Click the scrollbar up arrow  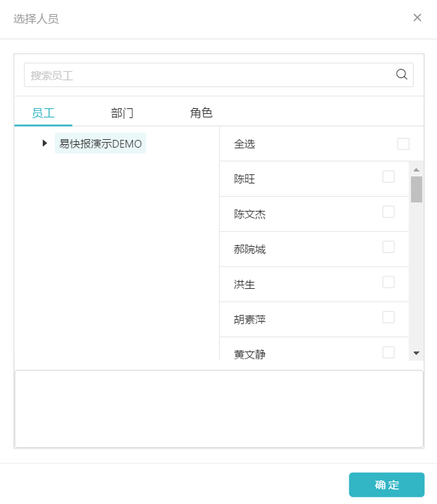click(417, 169)
